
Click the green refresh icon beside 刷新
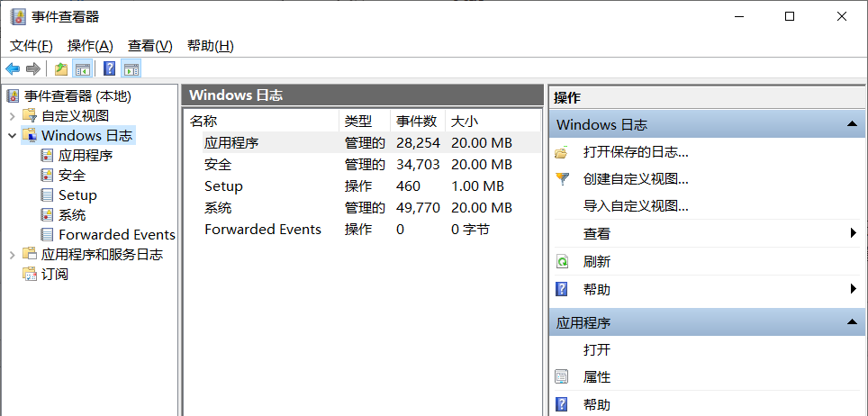tap(562, 261)
